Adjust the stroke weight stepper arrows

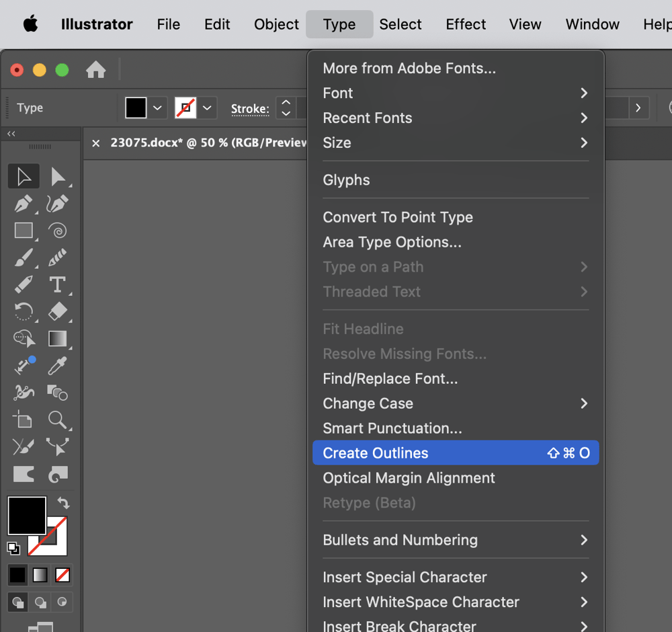coord(286,108)
